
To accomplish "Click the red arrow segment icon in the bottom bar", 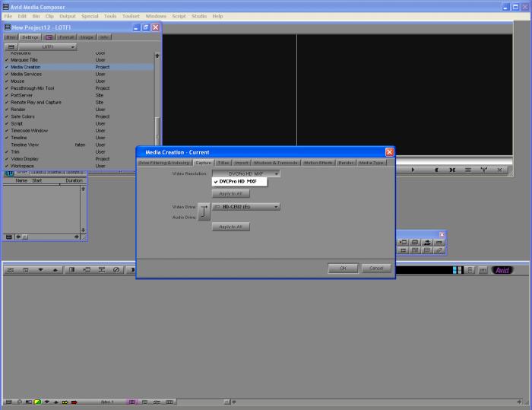I will (74, 402).
